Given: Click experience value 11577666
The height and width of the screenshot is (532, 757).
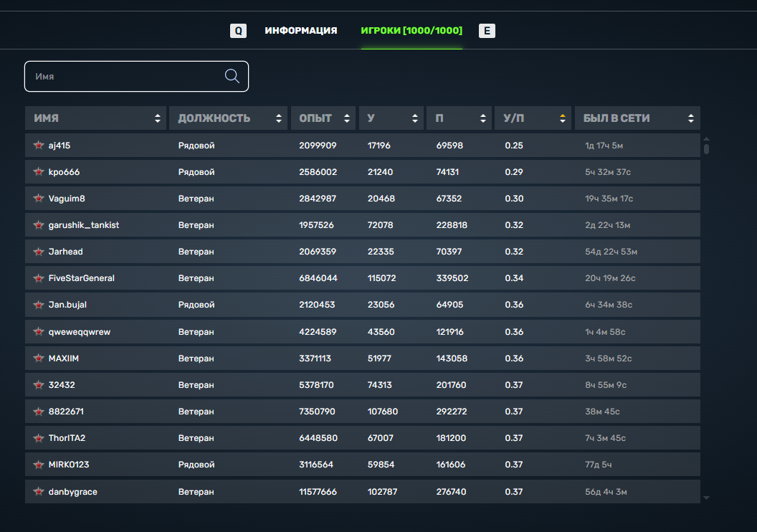Looking at the screenshot, I should click(x=318, y=491).
